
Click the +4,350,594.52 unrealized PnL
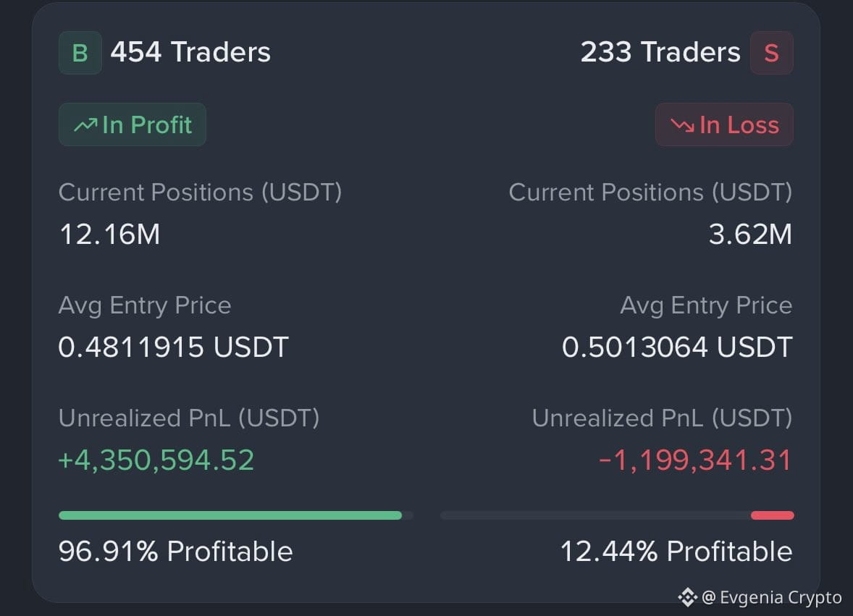(156, 460)
